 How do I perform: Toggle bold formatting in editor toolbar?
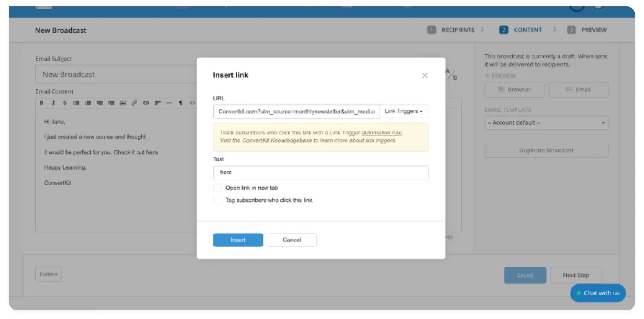click(42, 103)
